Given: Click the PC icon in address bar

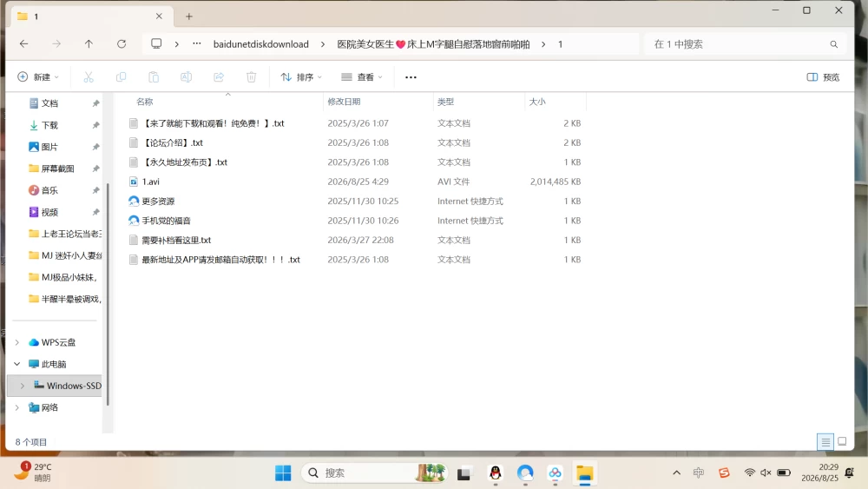Looking at the screenshot, I should point(156,43).
